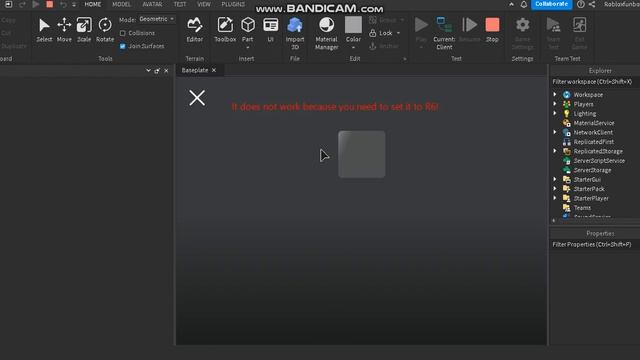This screenshot has width=640, height=360.
Task: Pick the Rotate tool
Action: point(105,30)
